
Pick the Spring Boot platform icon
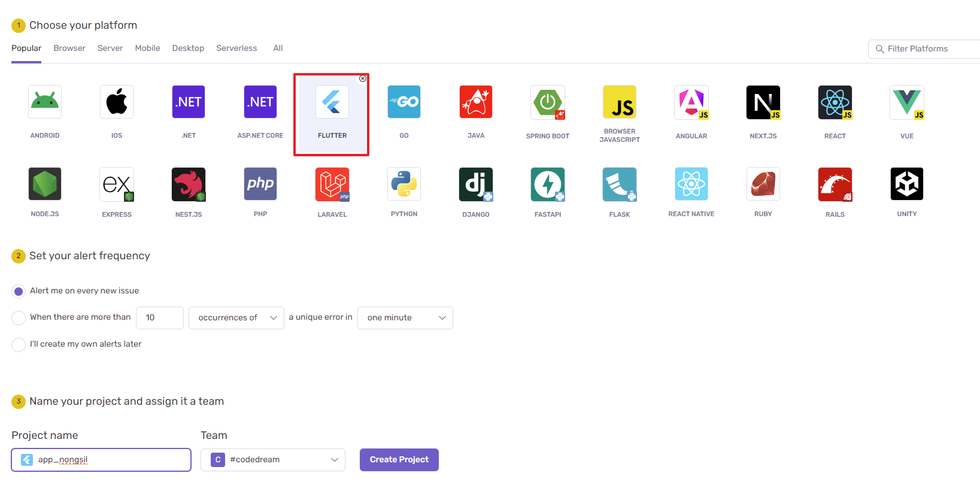pos(548,102)
